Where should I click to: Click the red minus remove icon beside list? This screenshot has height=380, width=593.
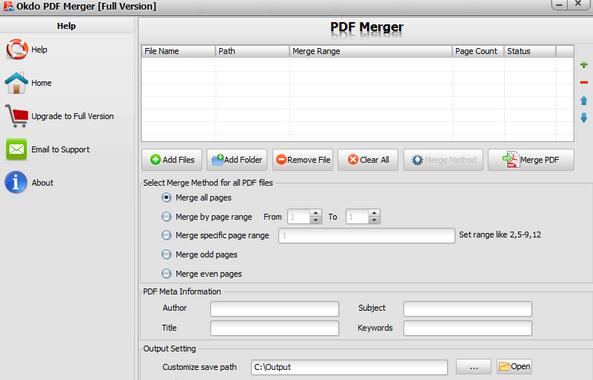coord(584,82)
